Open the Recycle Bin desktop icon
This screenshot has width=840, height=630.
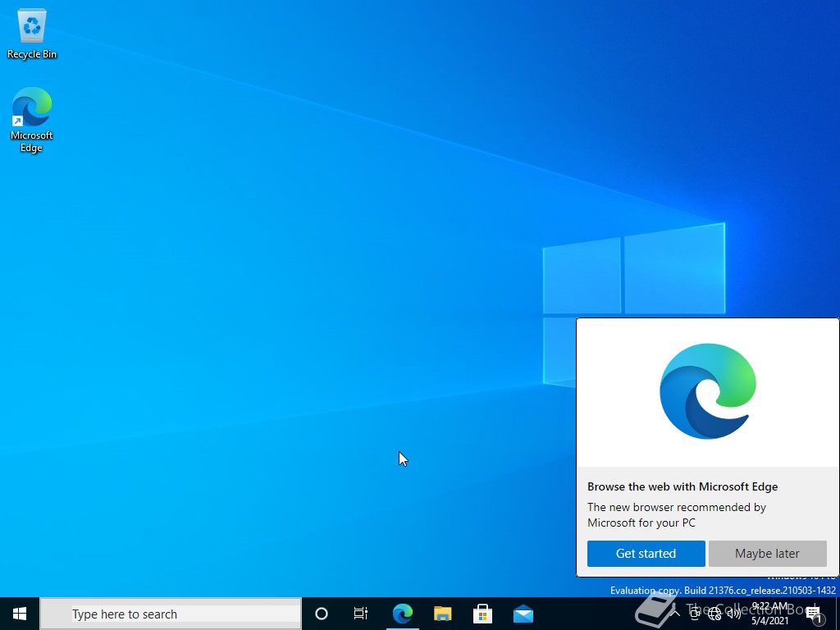click(32, 34)
